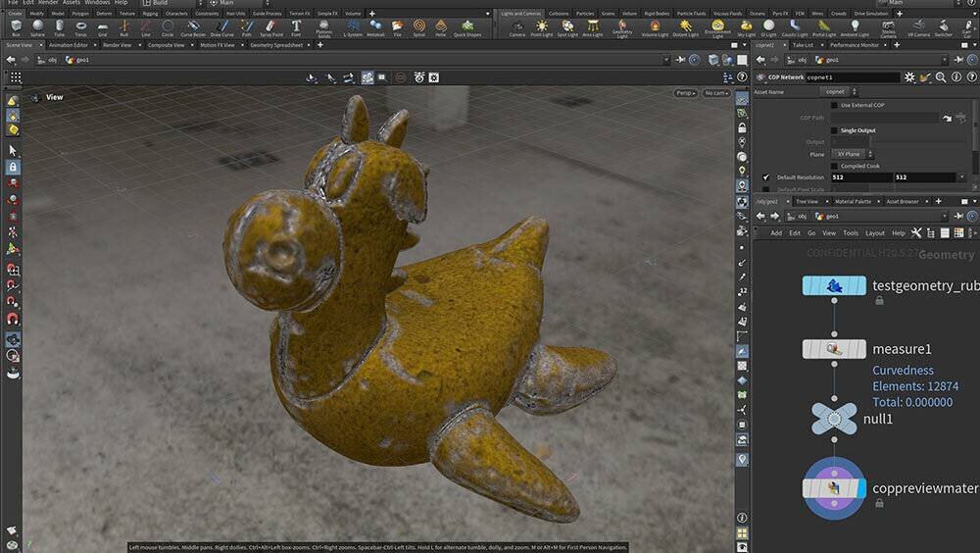Open the parameter gear menu for copnet1
The width and height of the screenshot is (980, 553).
tap(909, 76)
